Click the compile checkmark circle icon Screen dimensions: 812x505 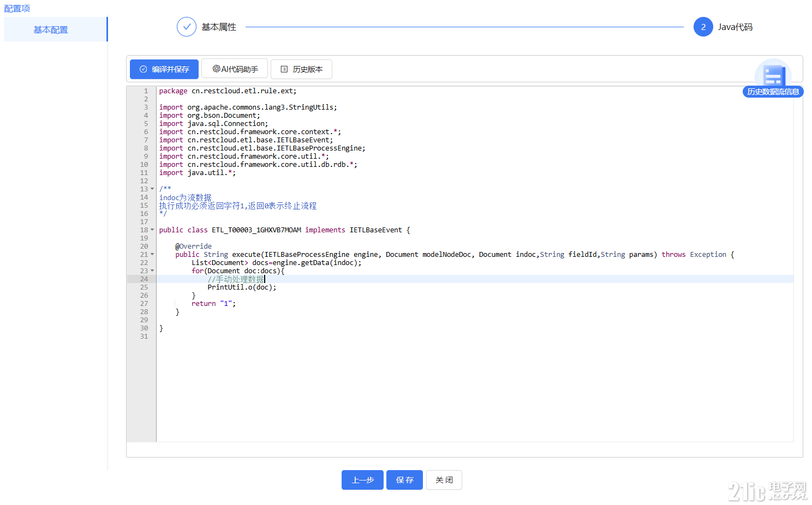pos(144,69)
